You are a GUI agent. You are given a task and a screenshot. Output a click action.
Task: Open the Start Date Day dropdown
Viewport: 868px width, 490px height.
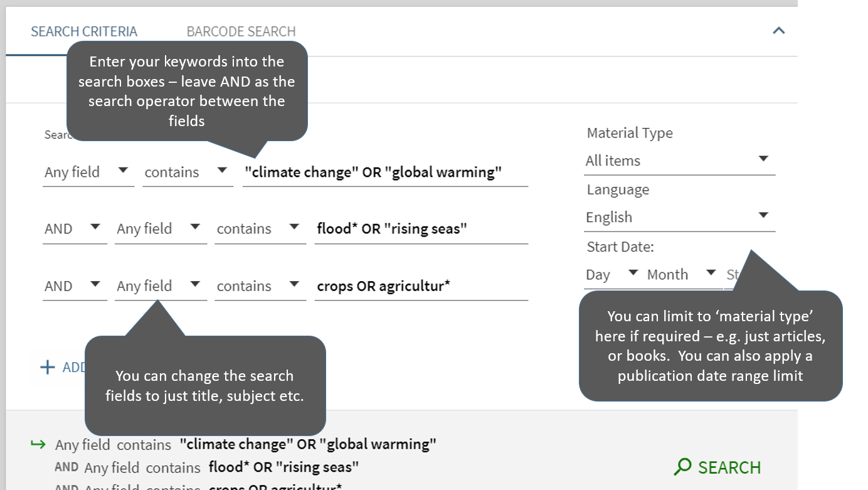611,275
